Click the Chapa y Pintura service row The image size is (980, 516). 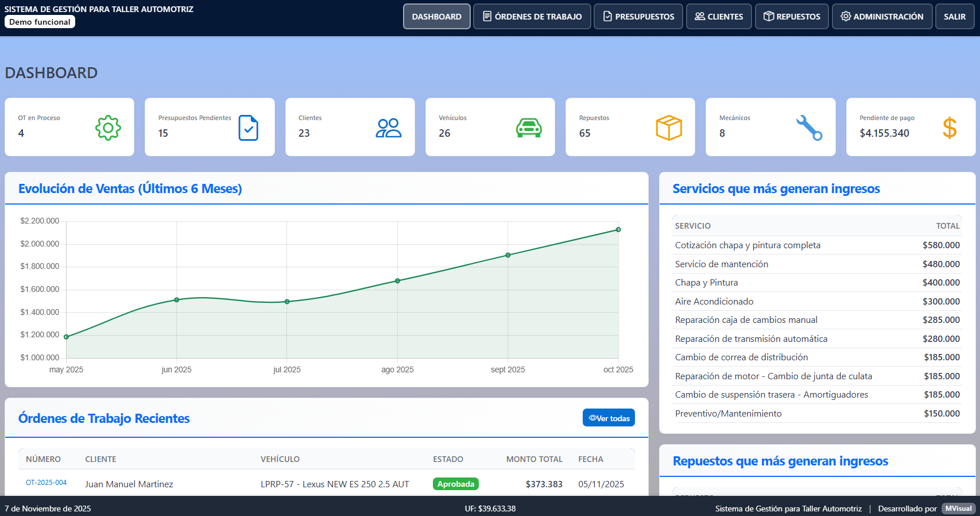pyautogui.click(x=817, y=283)
